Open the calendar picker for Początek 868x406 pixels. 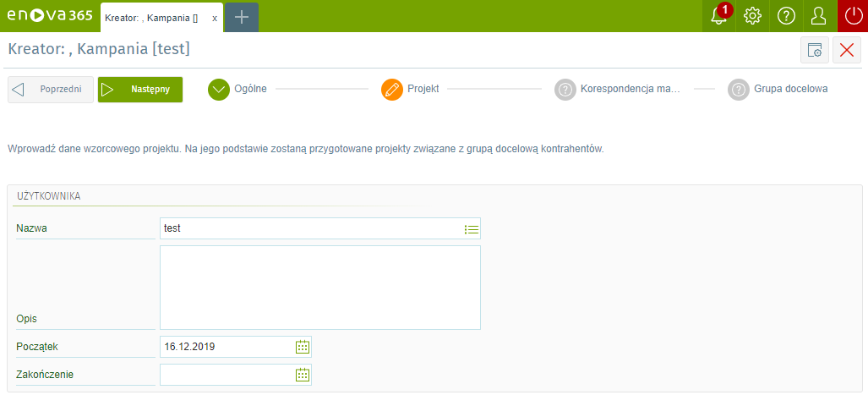click(x=303, y=347)
